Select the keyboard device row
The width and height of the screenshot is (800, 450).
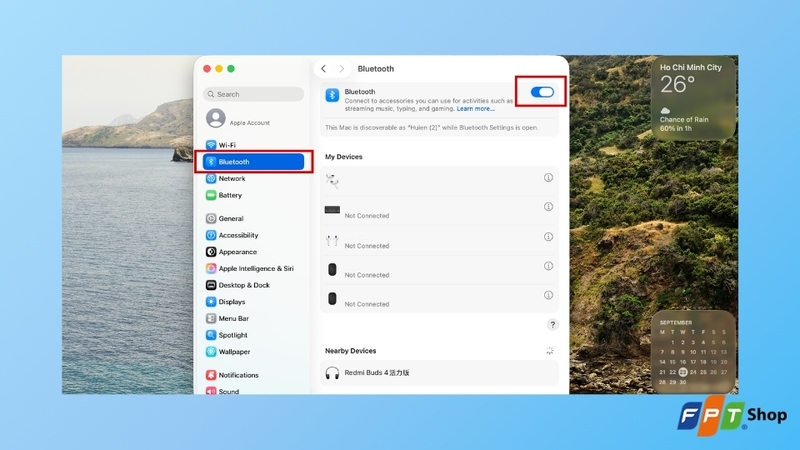coord(439,211)
